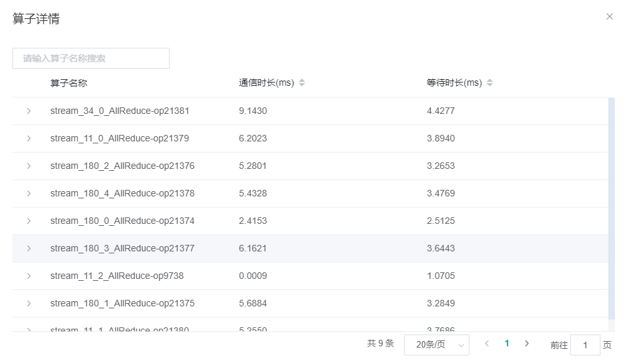Go to next page arrow
626x364 pixels.
click(x=526, y=344)
